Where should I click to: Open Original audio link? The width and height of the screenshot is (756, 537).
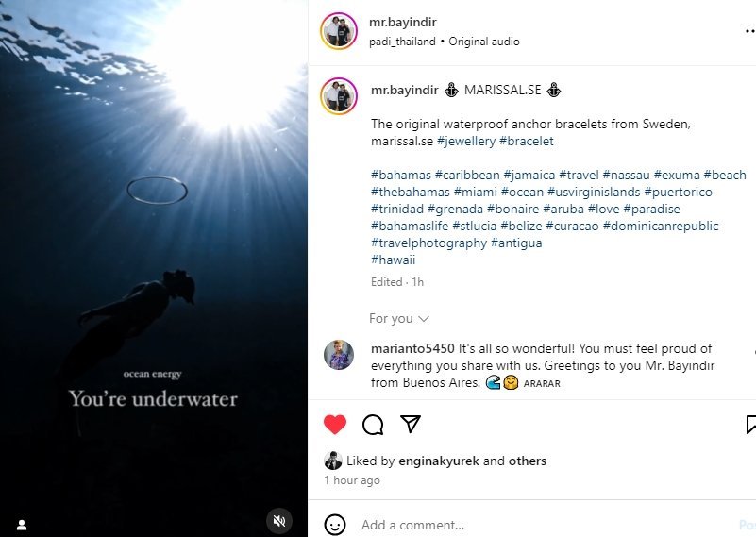(x=484, y=42)
